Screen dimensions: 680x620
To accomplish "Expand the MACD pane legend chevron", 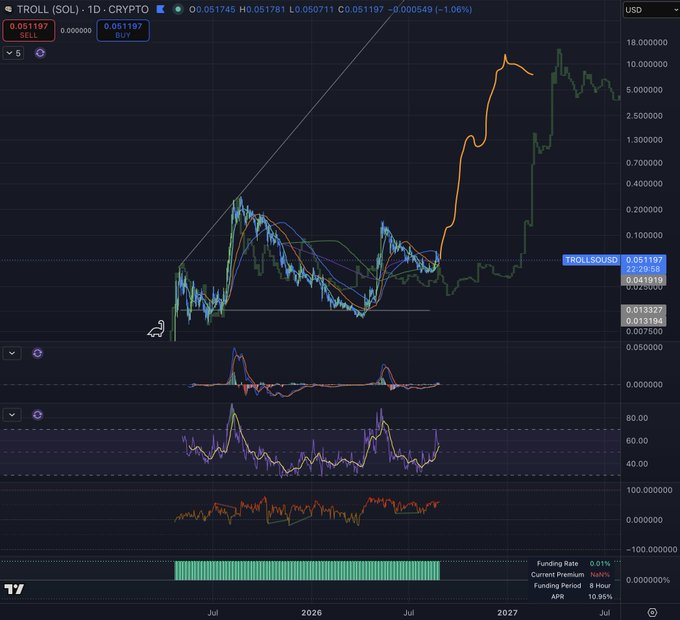I will click(12, 353).
